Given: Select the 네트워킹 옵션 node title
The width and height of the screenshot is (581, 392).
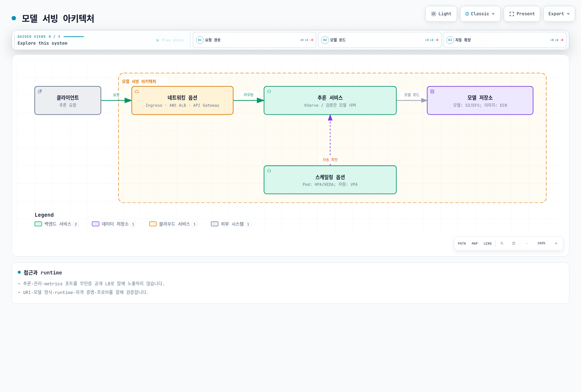Looking at the screenshot, I should tap(182, 98).
